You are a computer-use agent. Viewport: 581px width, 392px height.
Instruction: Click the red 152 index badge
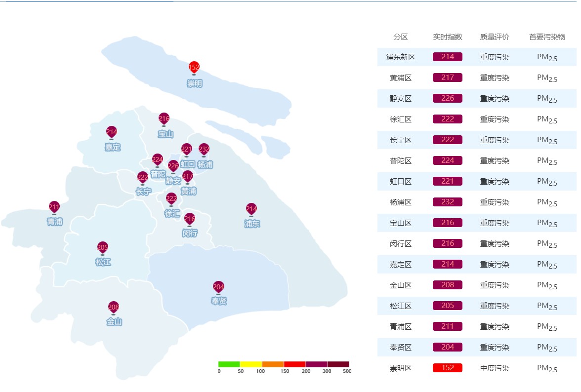coord(447,368)
